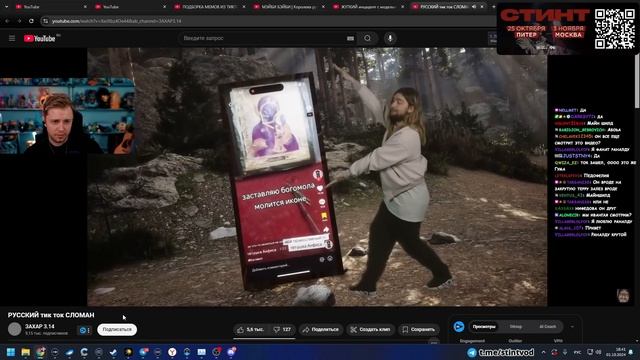Start voice search with the microphone

[x=390, y=38]
